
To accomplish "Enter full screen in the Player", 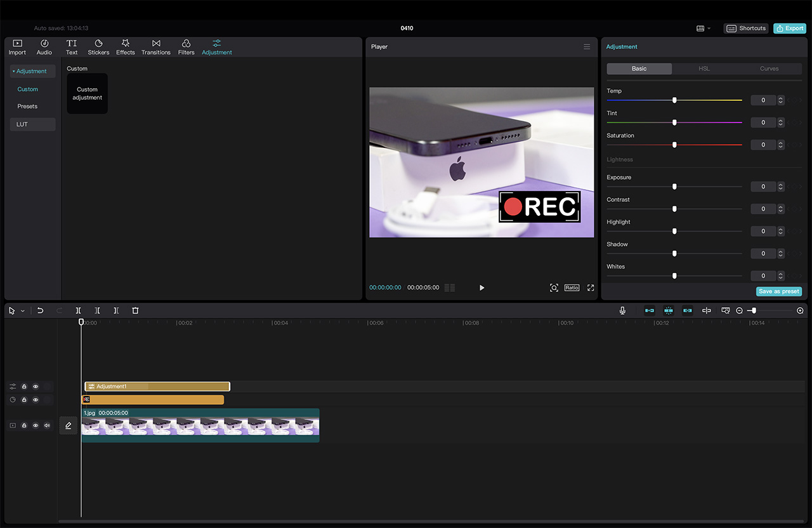I will click(591, 287).
